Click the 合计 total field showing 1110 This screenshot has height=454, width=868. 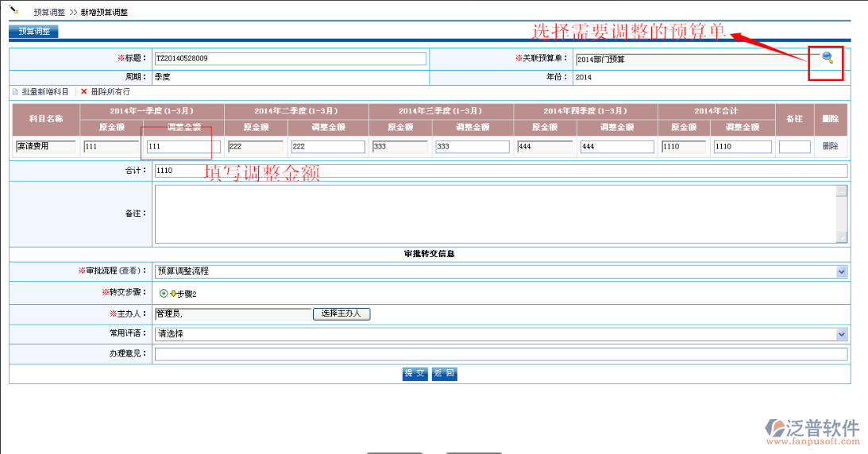(x=500, y=171)
